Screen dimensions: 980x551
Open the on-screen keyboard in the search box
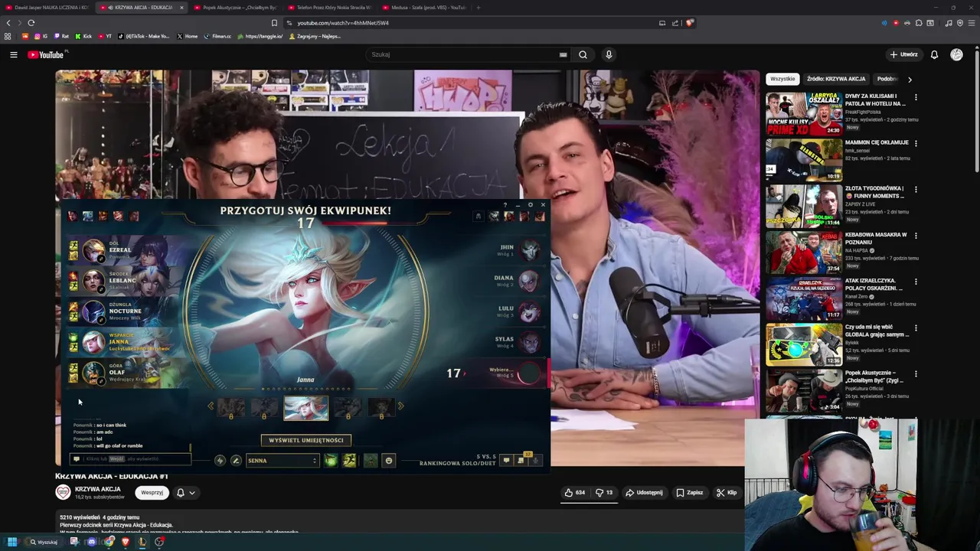click(563, 54)
